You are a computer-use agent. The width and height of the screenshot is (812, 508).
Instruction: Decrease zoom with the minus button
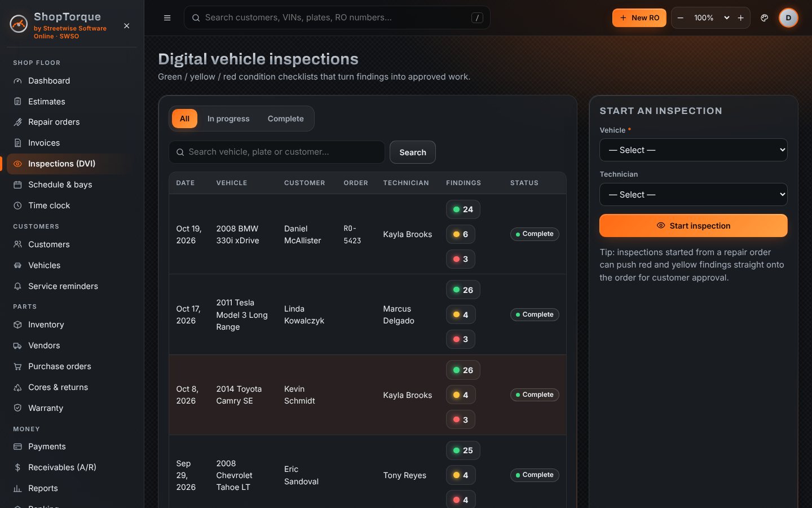pos(681,18)
